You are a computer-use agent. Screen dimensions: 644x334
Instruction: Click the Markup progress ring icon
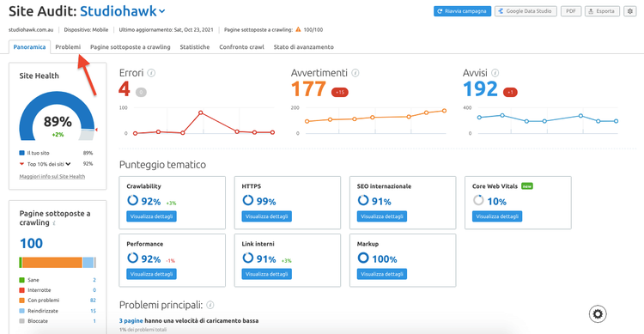[363, 258]
